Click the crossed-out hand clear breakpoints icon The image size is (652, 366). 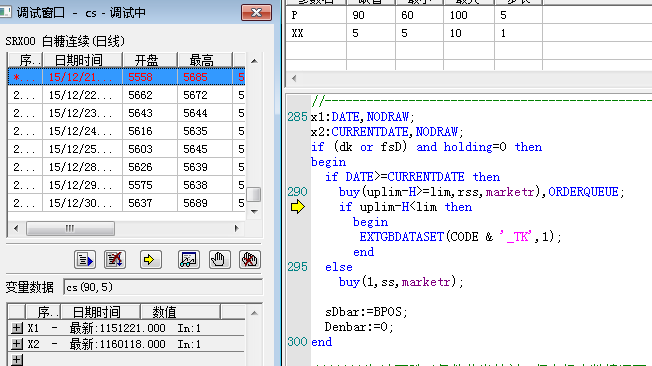(x=249, y=260)
